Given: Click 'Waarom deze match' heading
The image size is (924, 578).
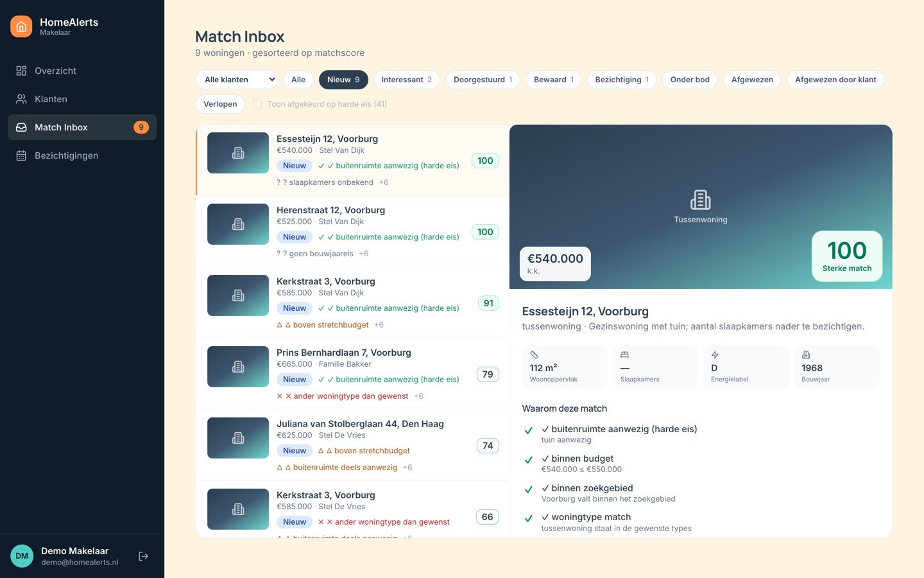Looking at the screenshot, I should (565, 408).
